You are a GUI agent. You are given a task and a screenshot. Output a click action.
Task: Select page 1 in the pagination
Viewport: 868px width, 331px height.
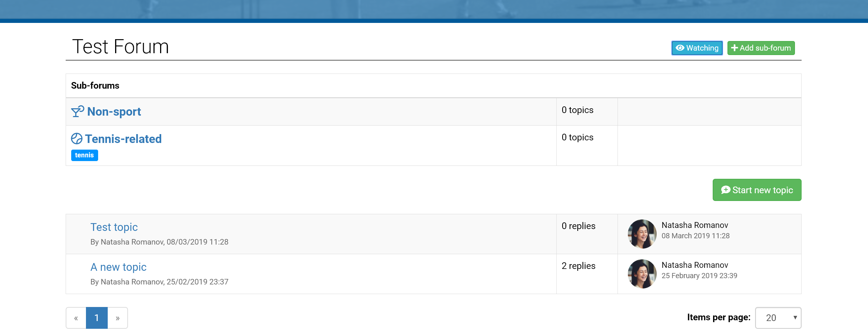click(x=97, y=318)
